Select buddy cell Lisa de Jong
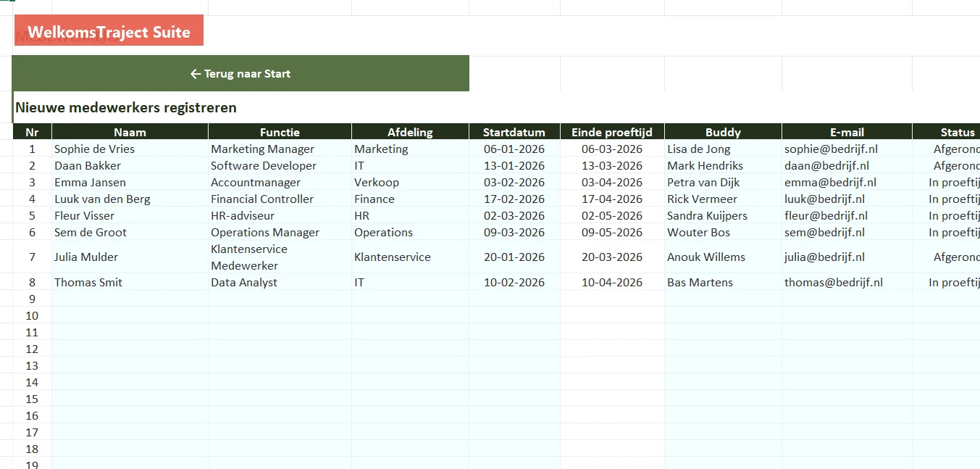This screenshot has height=469, width=980. tap(724, 149)
